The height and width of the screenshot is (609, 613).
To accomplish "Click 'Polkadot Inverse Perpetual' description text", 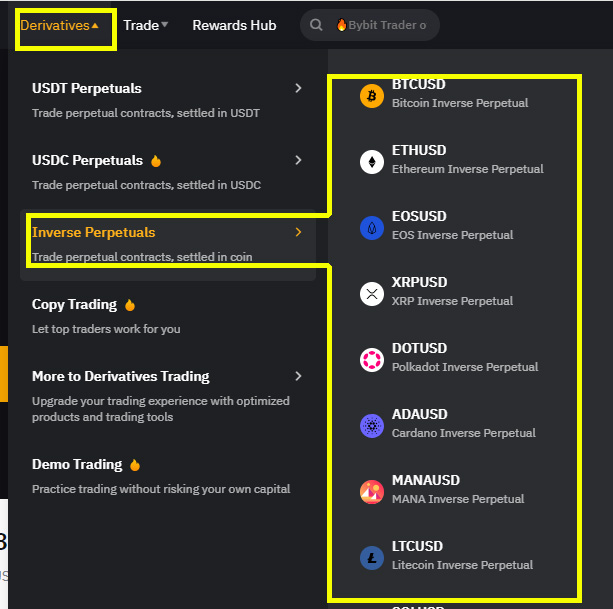I will (465, 367).
